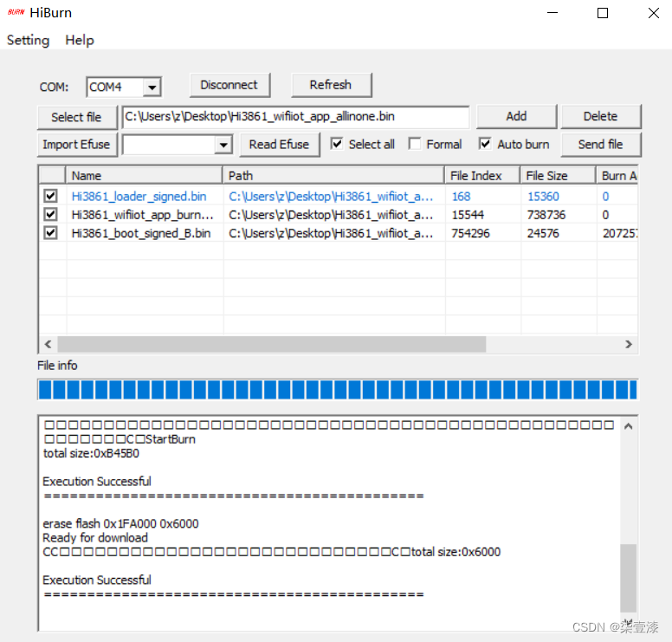Click the Refresh button
Image resolution: width=672 pixels, height=642 pixels.
pyautogui.click(x=331, y=85)
